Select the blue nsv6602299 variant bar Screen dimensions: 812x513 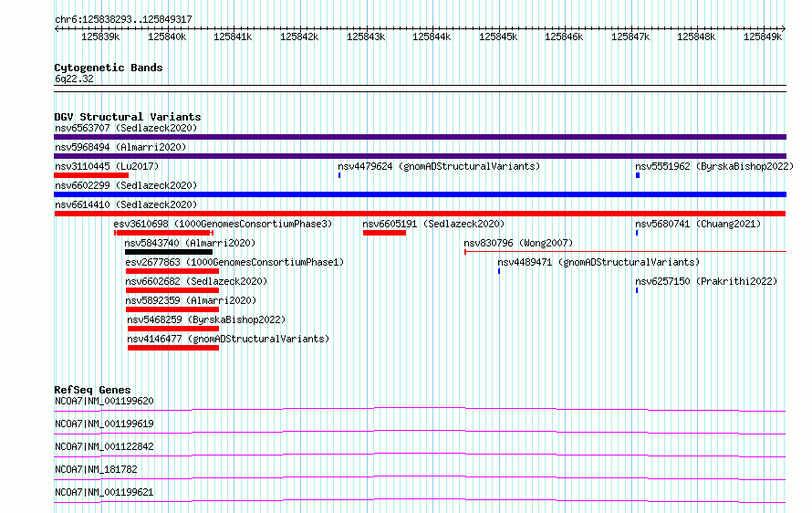click(x=420, y=194)
